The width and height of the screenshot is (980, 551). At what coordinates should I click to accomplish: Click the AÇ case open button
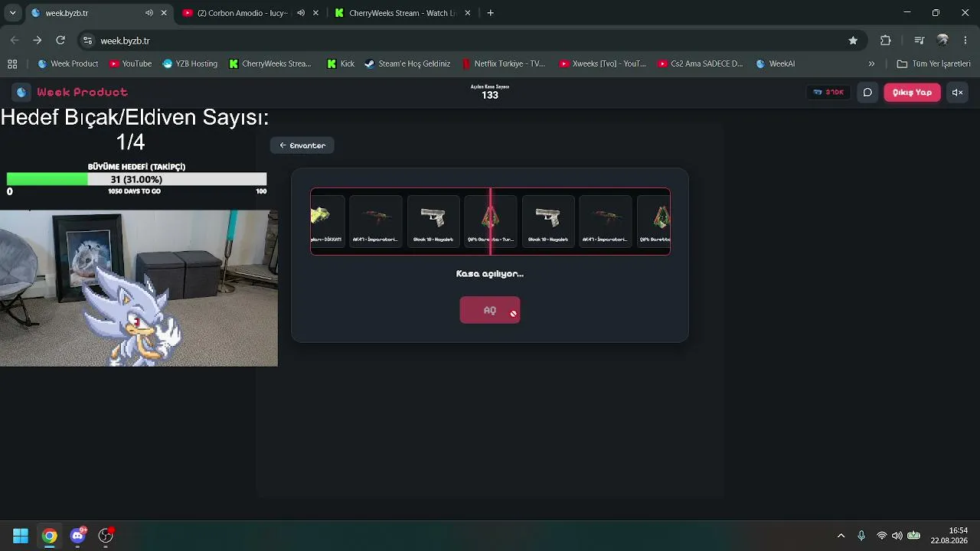490,310
